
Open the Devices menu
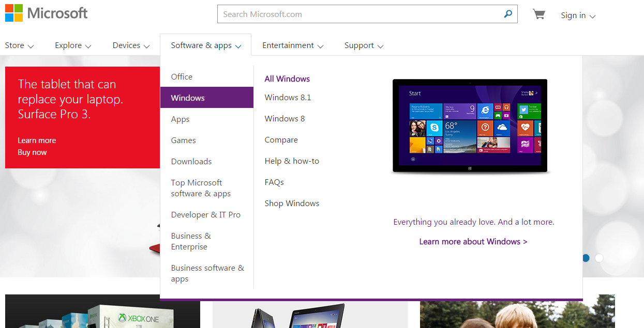(x=131, y=45)
